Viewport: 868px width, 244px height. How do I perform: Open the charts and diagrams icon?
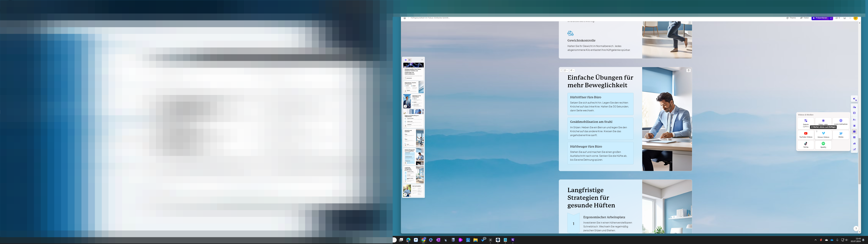854,144
